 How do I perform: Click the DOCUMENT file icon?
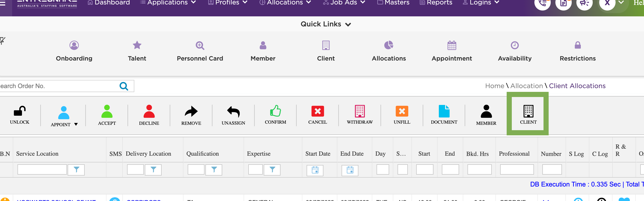pyautogui.click(x=444, y=111)
